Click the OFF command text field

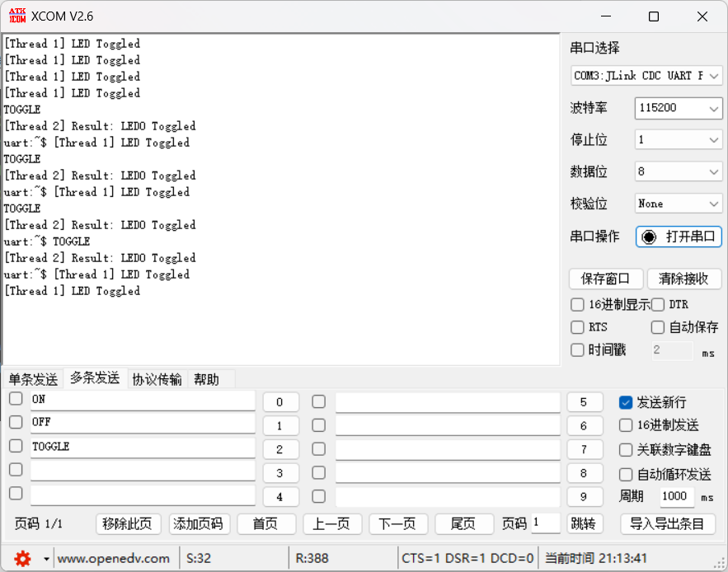(x=143, y=423)
